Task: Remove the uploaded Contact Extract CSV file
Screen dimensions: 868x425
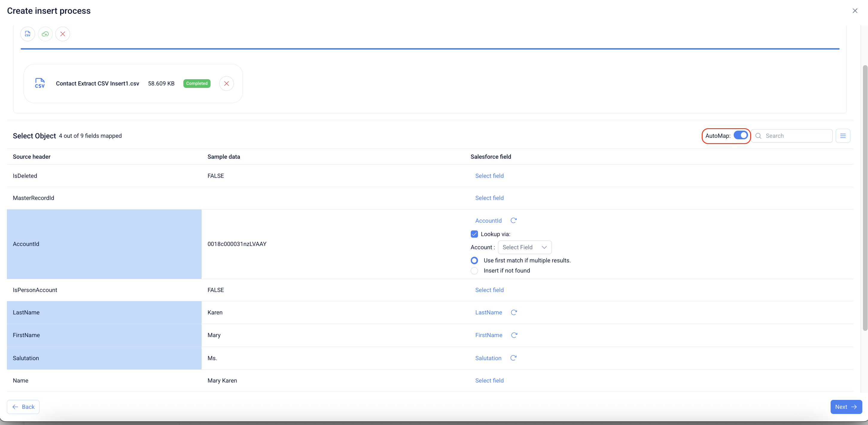Action: click(226, 83)
